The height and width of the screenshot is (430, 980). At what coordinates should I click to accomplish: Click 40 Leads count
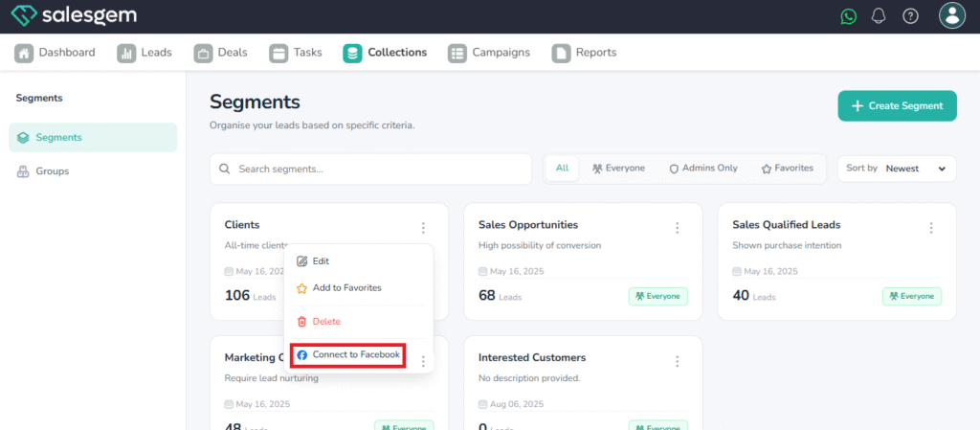coord(754,296)
